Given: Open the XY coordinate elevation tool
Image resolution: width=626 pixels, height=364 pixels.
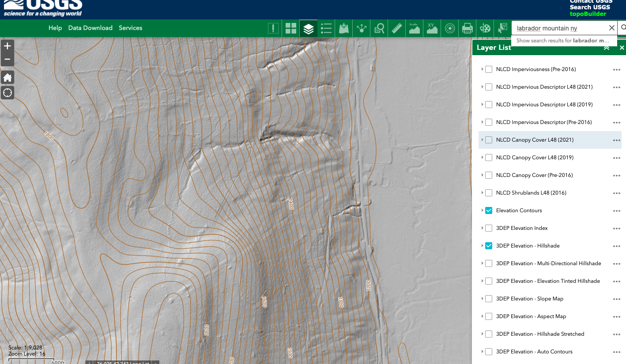Looking at the screenshot, I should 432,28.
